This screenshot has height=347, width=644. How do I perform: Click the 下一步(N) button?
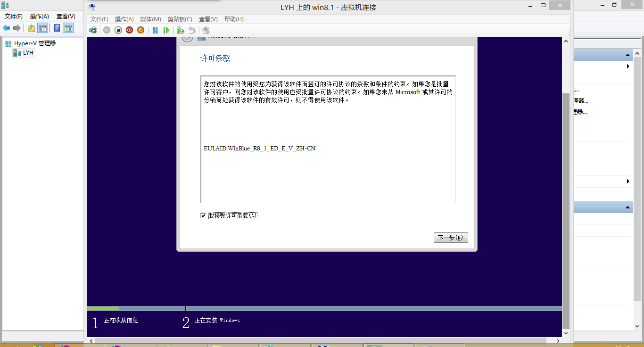(451, 238)
